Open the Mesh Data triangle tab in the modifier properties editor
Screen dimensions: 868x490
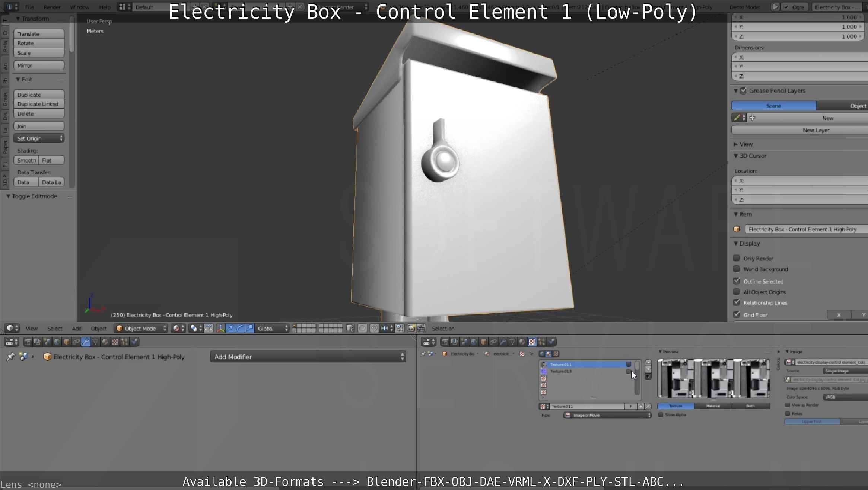(96, 342)
